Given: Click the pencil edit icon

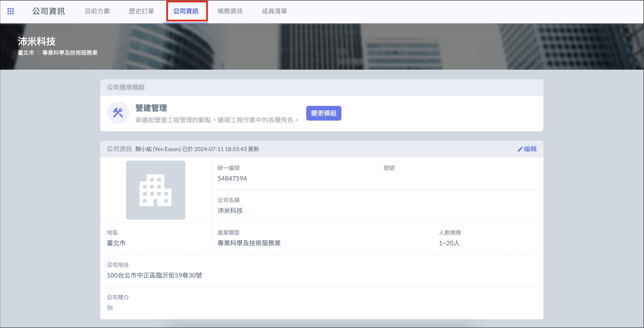Looking at the screenshot, I should [520, 149].
